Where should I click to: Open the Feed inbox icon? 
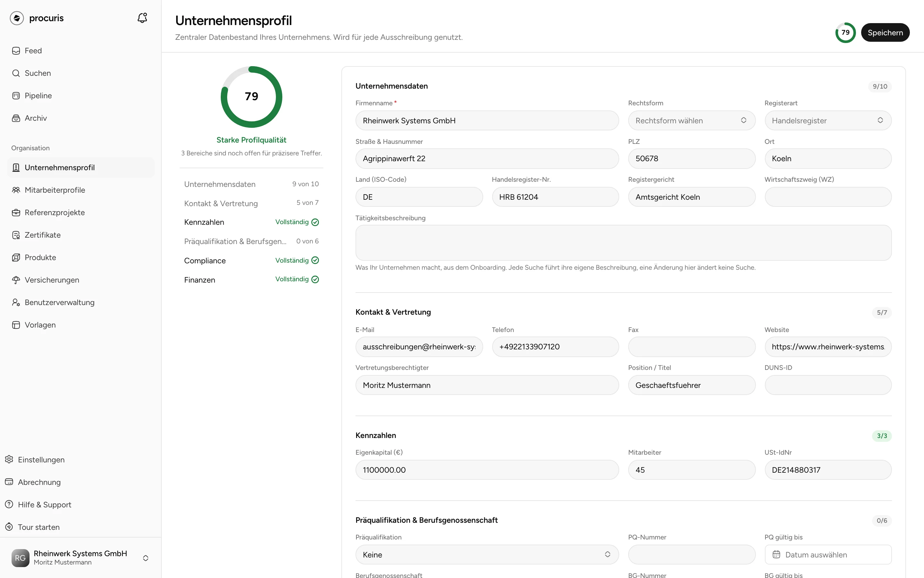coord(16,51)
